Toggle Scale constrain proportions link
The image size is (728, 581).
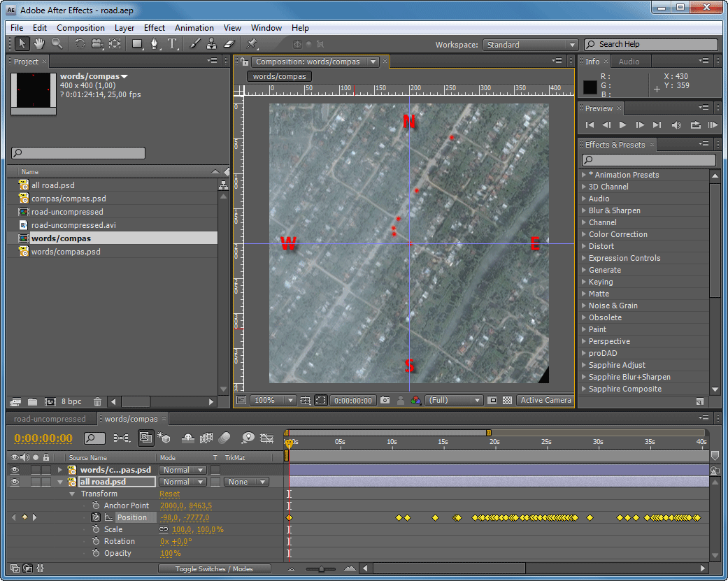[164, 530]
